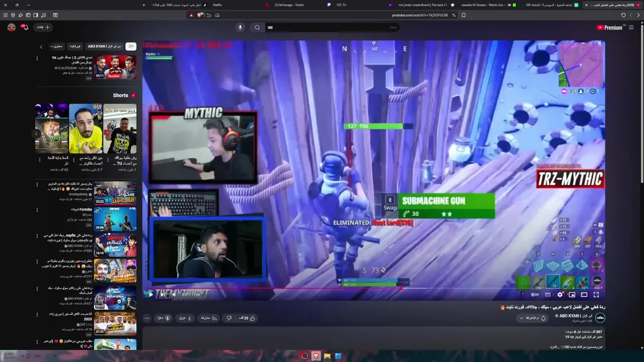The image size is (644, 362).
Task: Open subscription notification bell dropdown
Action: (532, 318)
